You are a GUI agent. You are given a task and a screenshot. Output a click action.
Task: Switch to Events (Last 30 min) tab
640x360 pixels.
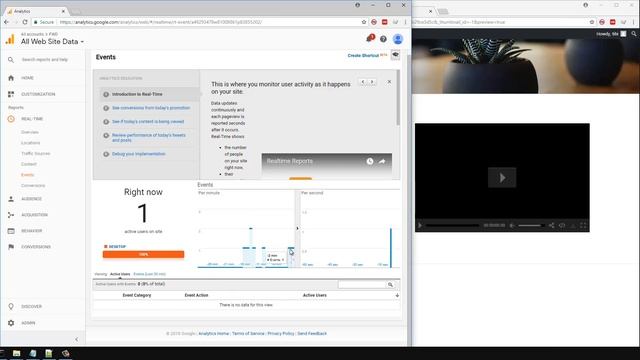[149, 274]
